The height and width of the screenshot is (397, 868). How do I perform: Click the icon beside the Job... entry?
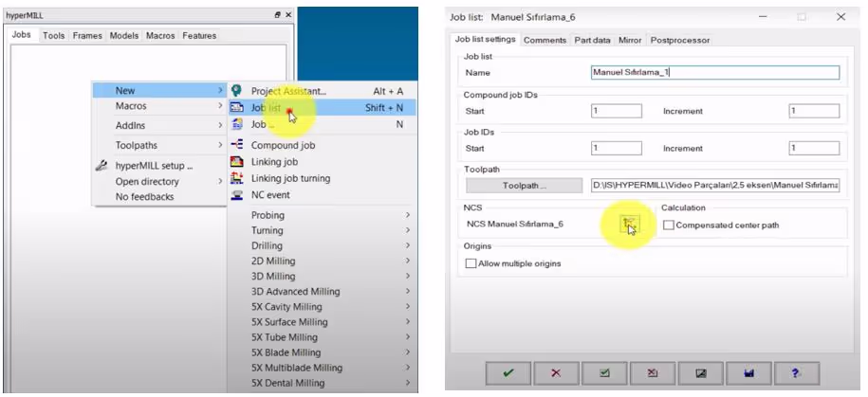click(237, 124)
